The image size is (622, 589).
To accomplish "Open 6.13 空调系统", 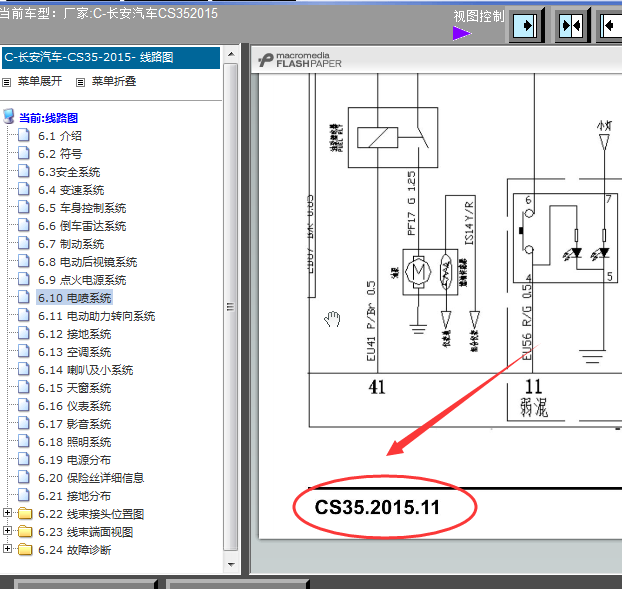I will [75, 352].
